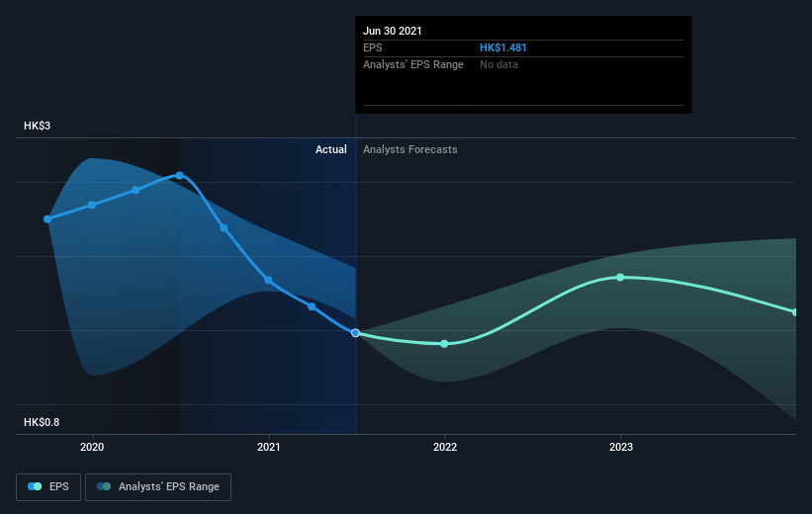Viewport: 812px width, 514px height.
Task: Click the Jun 30 2021 tooltip date
Action: 393,31
